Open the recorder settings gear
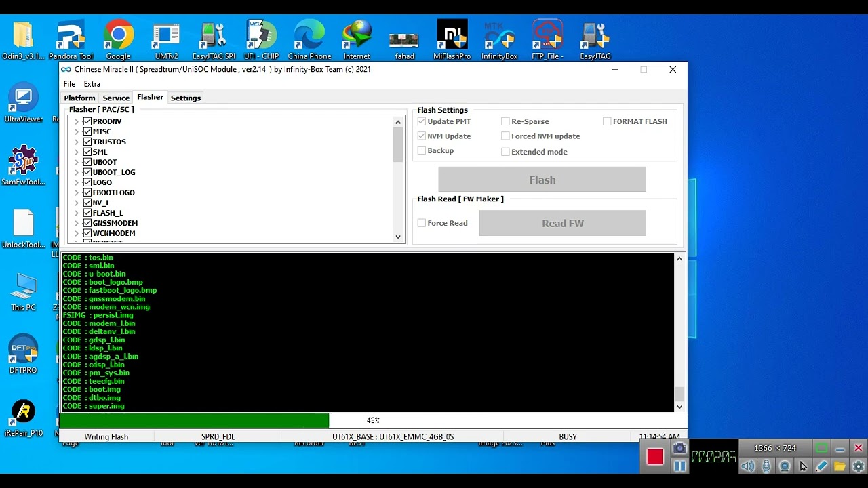Image resolution: width=868 pixels, height=488 pixels. tap(858, 466)
